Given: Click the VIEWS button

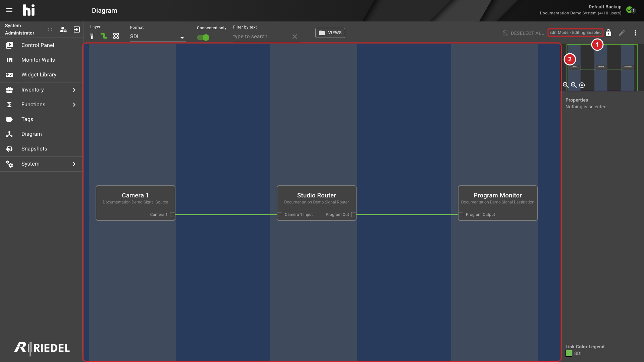Looking at the screenshot, I should [x=330, y=33].
